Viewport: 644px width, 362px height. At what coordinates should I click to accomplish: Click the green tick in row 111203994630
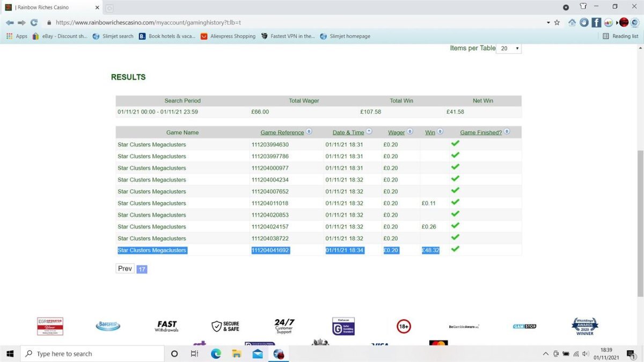click(x=455, y=144)
